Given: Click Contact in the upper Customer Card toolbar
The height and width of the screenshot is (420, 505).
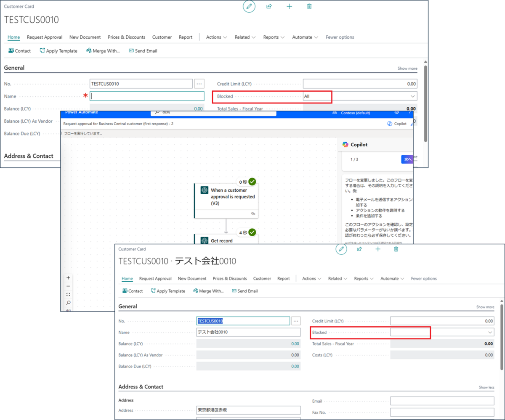Looking at the screenshot, I should (x=19, y=50).
